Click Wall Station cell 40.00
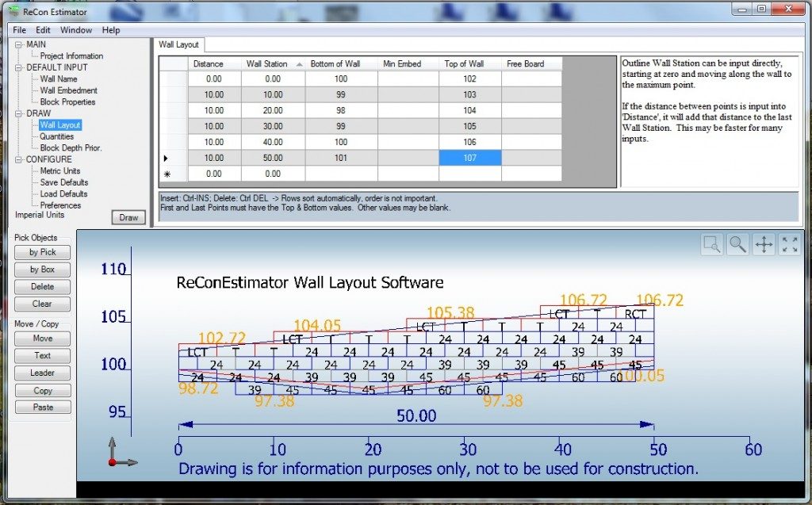Screen dimensions: 812x505 [x=273, y=142]
